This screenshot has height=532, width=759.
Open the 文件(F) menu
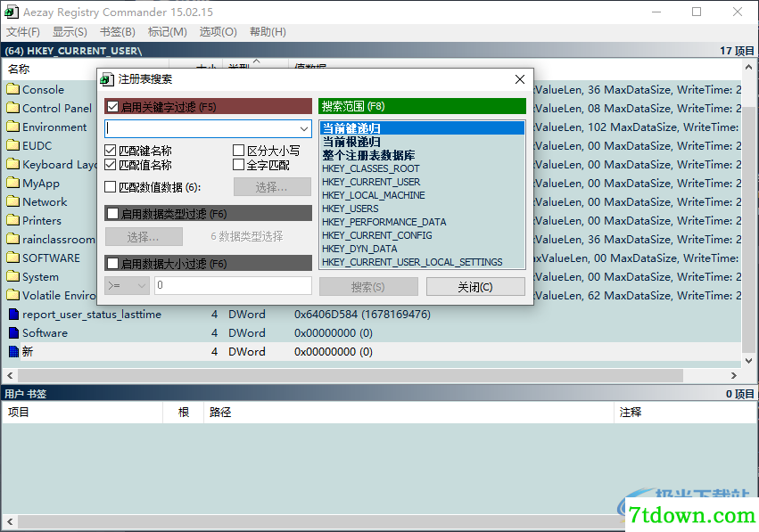(x=23, y=32)
